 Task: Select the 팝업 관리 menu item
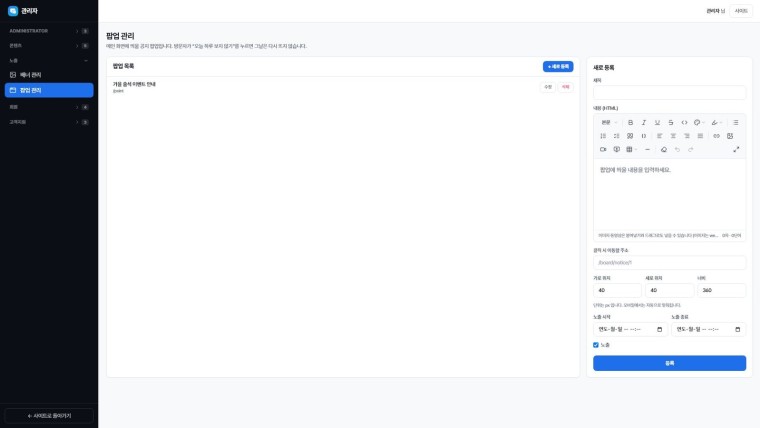(48, 90)
